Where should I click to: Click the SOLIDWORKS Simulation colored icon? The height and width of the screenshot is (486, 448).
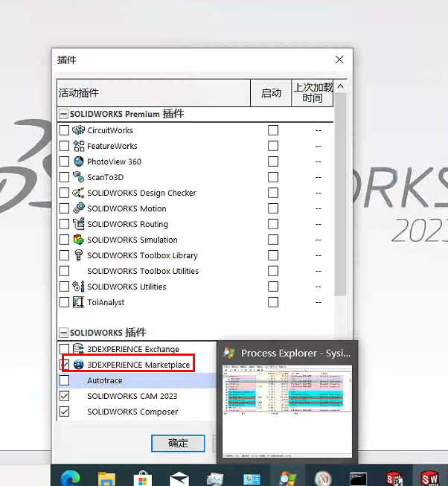coord(78,240)
